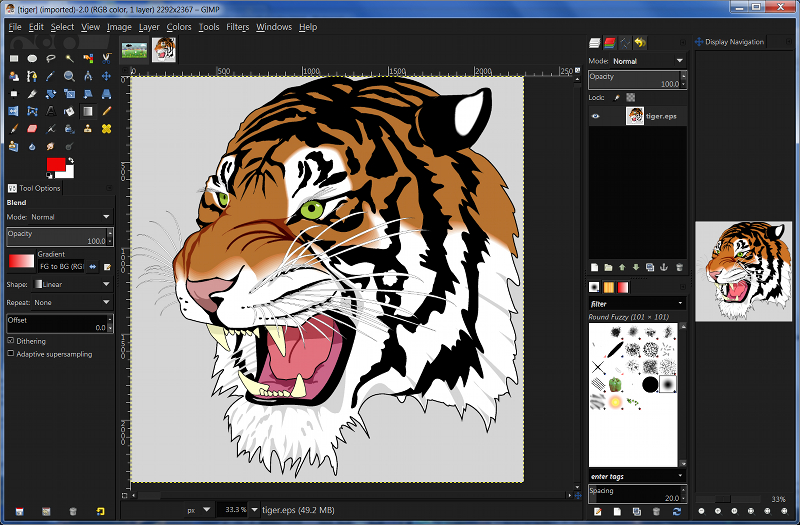Image resolution: width=800 pixels, height=525 pixels.
Task: Click the tiger image tab thumbnail
Action: pyautogui.click(x=164, y=50)
